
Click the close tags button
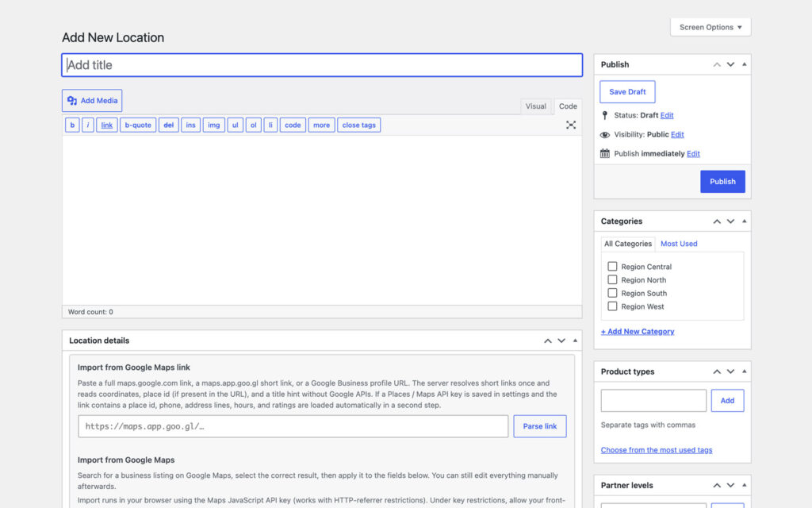pyautogui.click(x=359, y=125)
